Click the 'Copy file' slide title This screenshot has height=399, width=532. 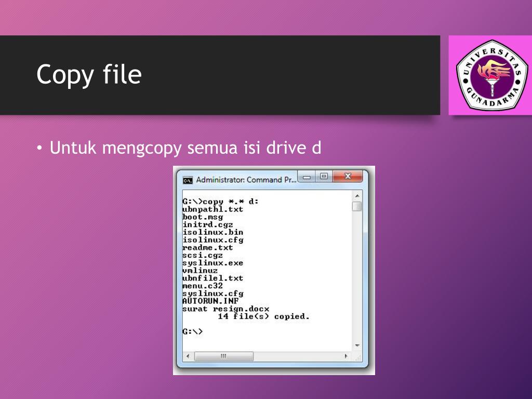point(89,75)
